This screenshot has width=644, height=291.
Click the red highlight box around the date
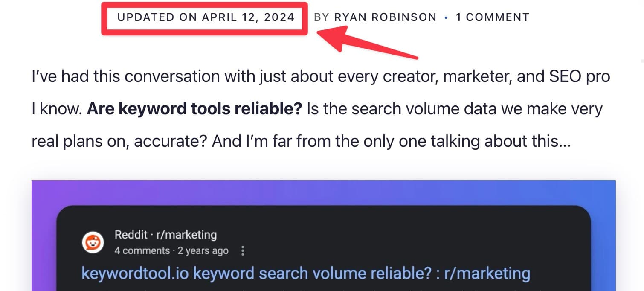coord(204,18)
